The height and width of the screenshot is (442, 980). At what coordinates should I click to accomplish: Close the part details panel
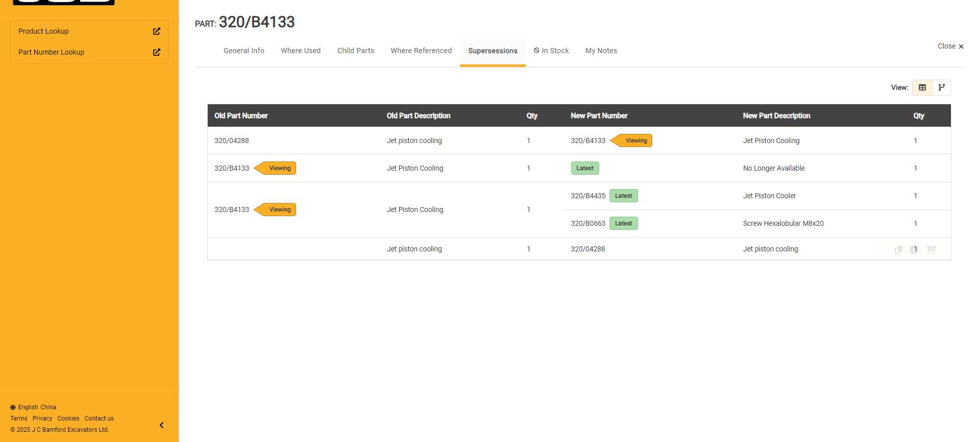pos(950,46)
